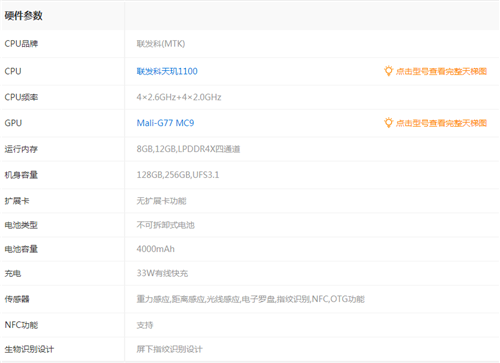Open the Mali-G77 MC9 GPU link
The image size is (500, 363).
(165, 123)
